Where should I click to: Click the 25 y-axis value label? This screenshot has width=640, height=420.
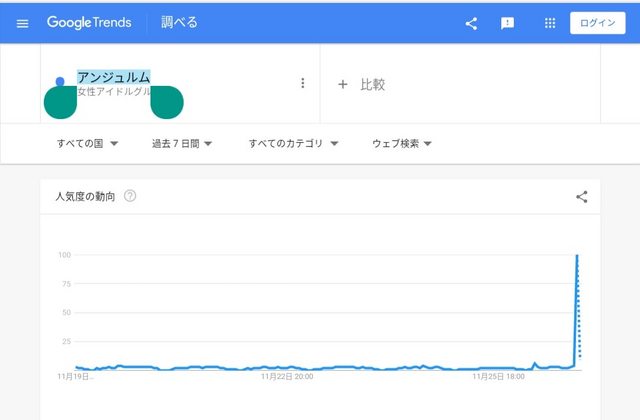(67, 341)
